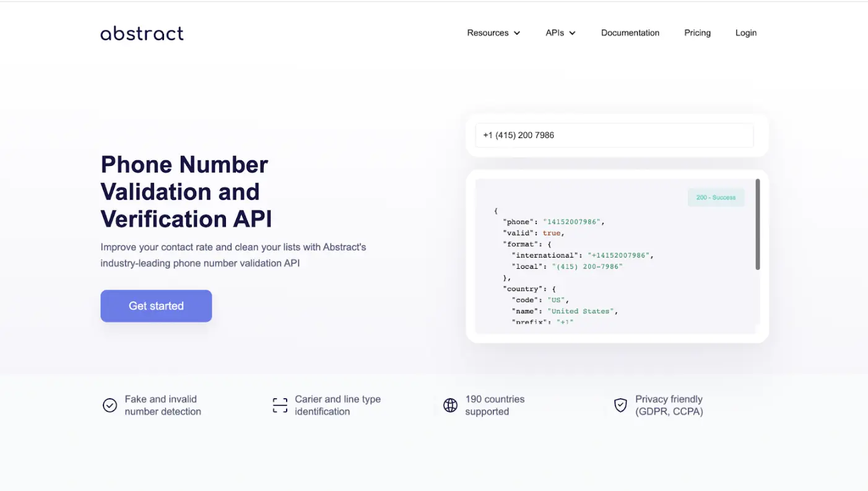Click the "valid": true JSON line
The image size is (868, 491).
pos(534,233)
